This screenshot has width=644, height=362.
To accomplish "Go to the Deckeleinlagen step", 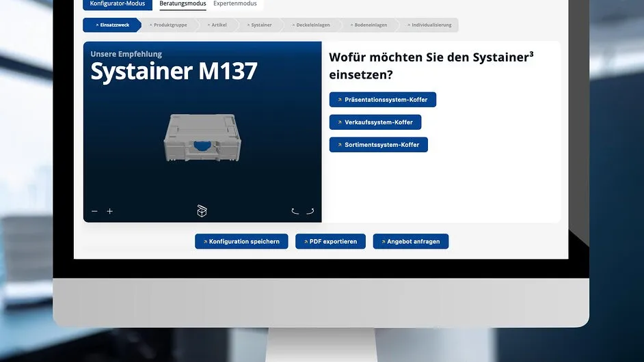I will point(311,25).
